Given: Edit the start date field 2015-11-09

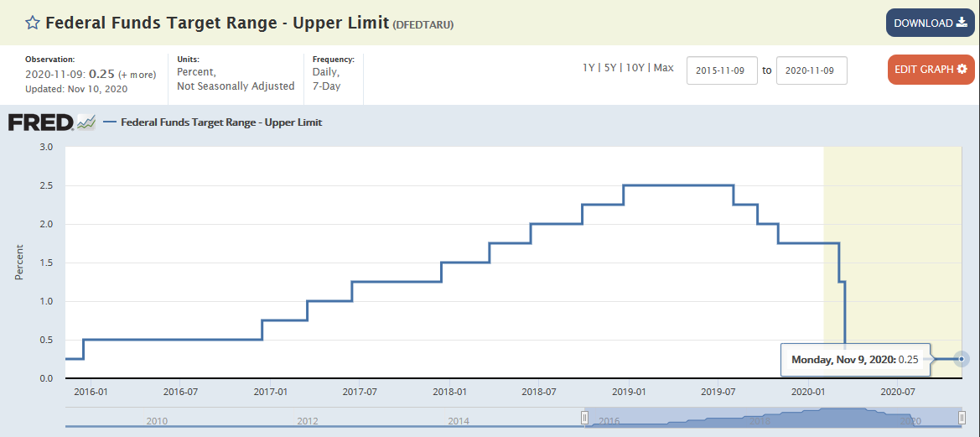Looking at the screenshot, I should (722, 70).
